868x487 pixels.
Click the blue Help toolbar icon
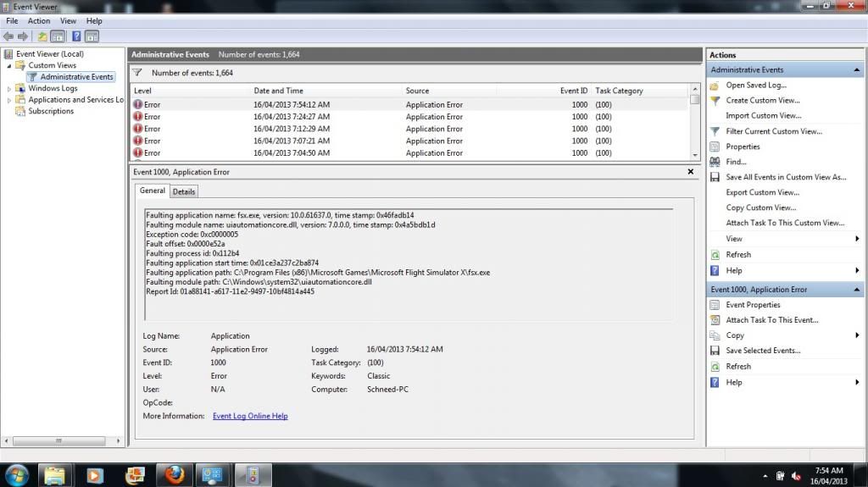pos(76,36)
